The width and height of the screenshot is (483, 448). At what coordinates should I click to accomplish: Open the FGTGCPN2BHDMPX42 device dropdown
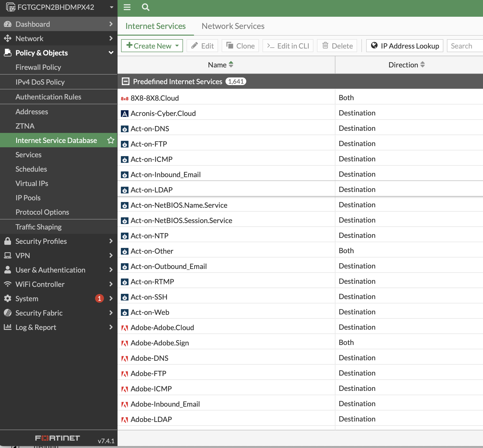coord(111,7)
